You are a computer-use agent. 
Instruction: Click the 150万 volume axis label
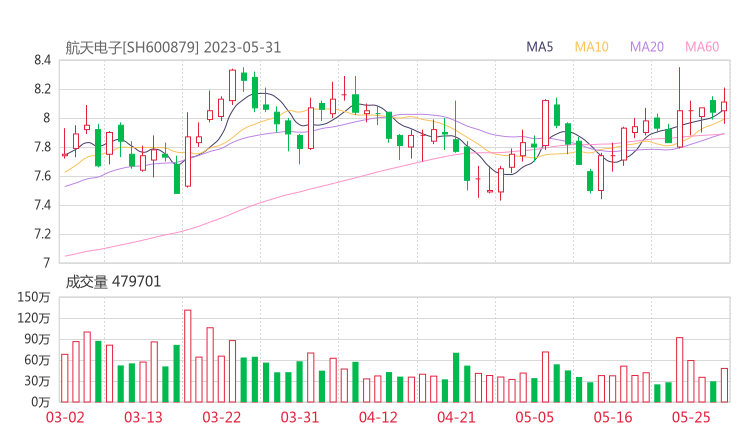pyautogui.click(x=34, y=297)
